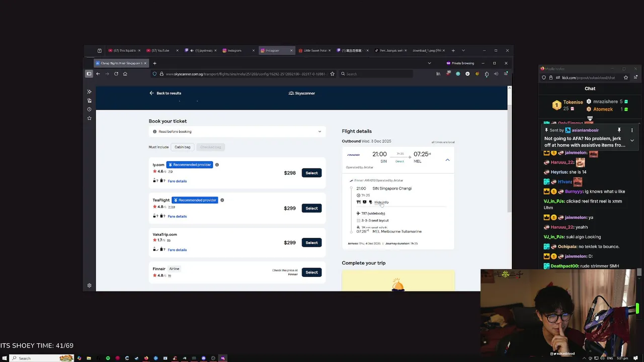Open the sidebar settings gear icon
This screenshot has height=362, width=644.
(x=89, y=286)
